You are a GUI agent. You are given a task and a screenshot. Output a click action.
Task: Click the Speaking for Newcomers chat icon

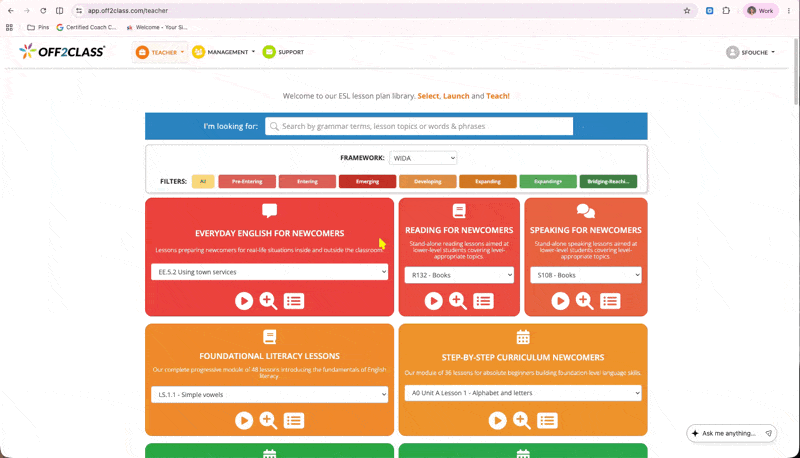coord(586,211)
